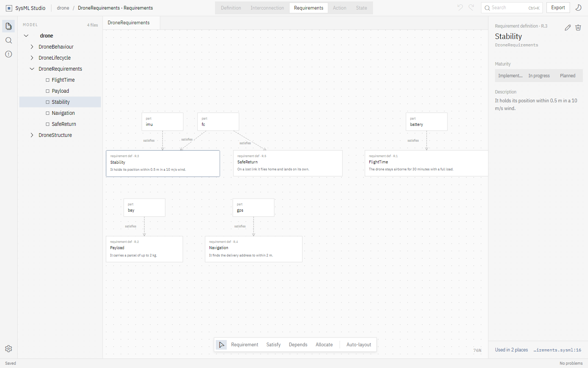This screenshot has height=368, width=588.
Task: Collapse the drone model root
Action: [26, 36]
